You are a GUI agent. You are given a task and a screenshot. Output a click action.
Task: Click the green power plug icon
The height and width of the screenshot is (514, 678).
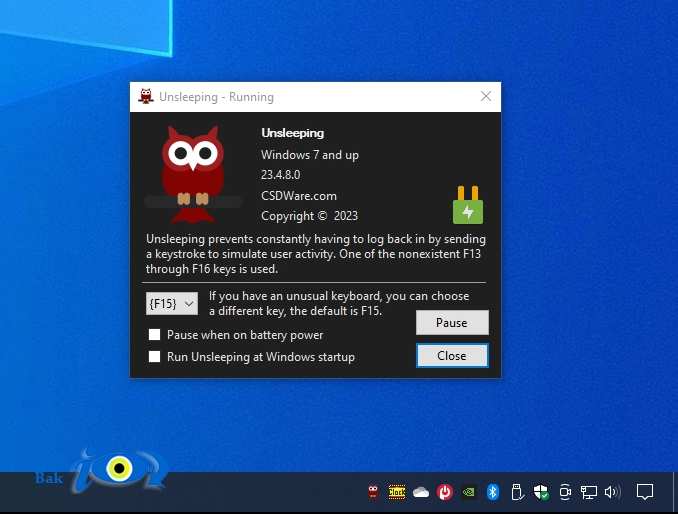coord(468,205)
